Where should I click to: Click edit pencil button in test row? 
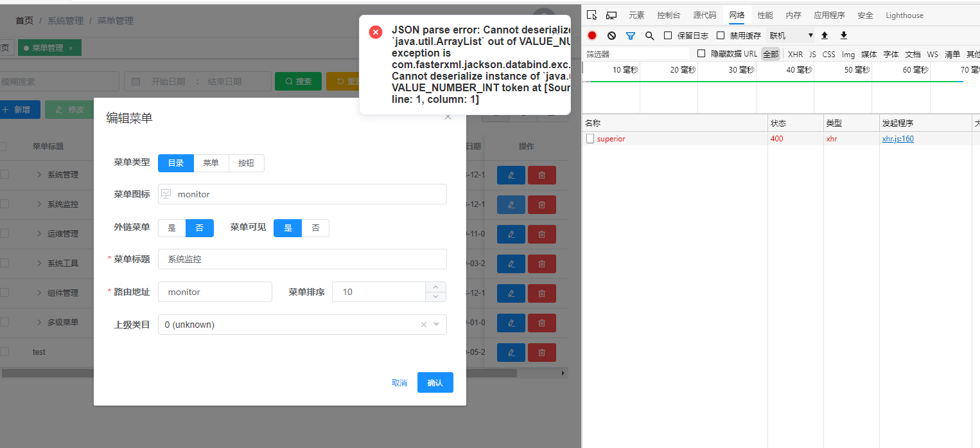[x=511, y=352]
